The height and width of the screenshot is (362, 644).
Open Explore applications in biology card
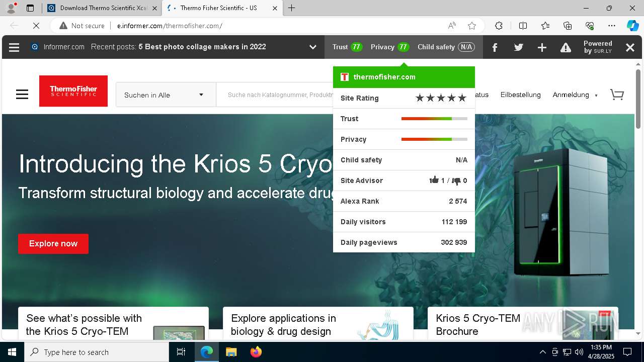pos(318,324)
